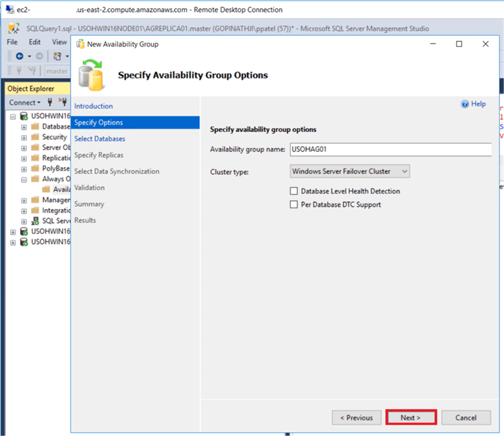Click the master database selector box
504x436 pixels.
point(58,71)
